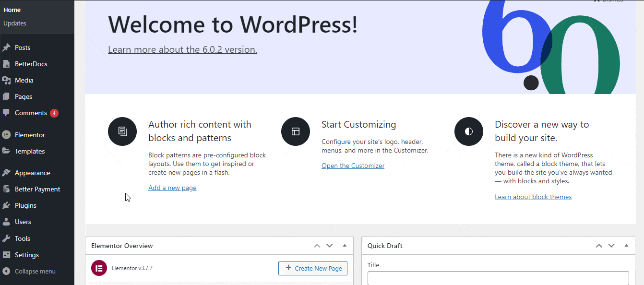Move Elementor Overview widget up
644x285 pixels.
coord(317,246)
